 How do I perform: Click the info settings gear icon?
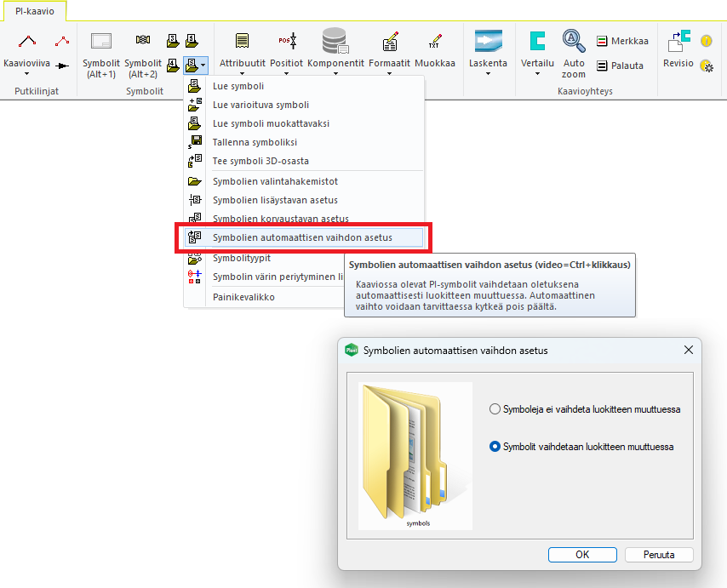coord(707,66)
